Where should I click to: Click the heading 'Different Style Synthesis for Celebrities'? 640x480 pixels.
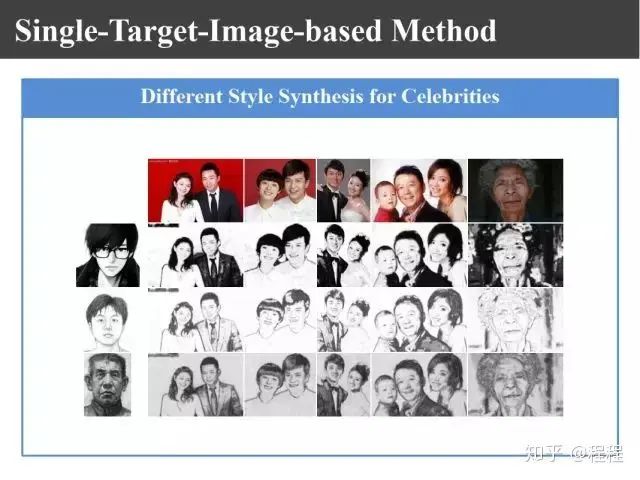coord(320,97)
